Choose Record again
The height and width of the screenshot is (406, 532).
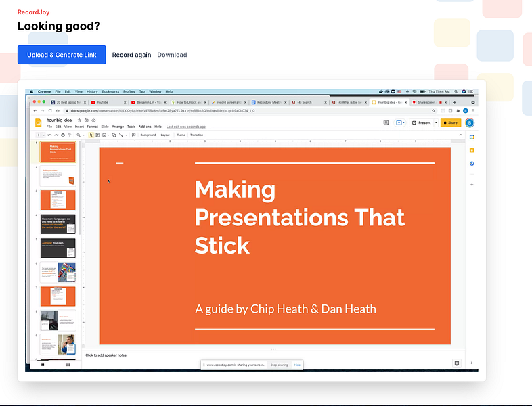131,55
